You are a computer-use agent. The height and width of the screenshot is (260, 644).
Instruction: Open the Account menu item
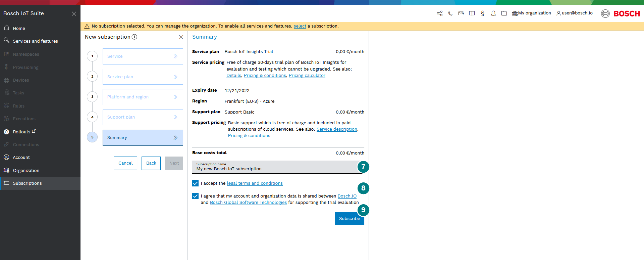click(x=40, y=157)
